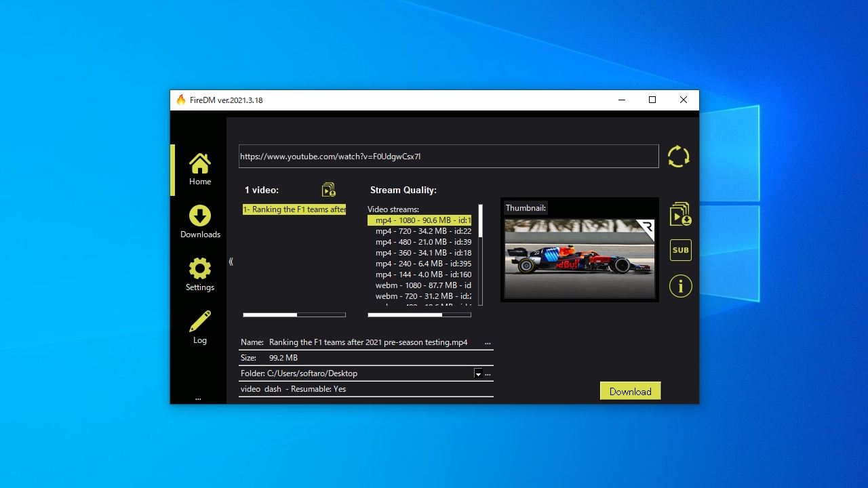Click stream list vertical scrollbar
This screenshot has height=488, width=868.
[481, 255]
